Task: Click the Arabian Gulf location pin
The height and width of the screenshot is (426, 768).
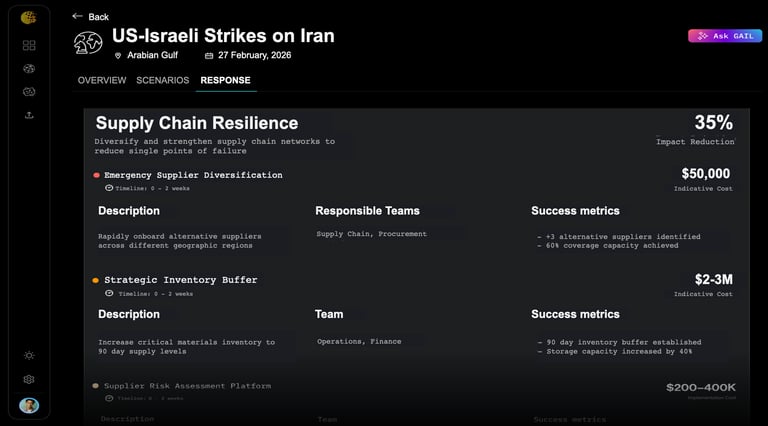Action: click(x=118, y=56)
